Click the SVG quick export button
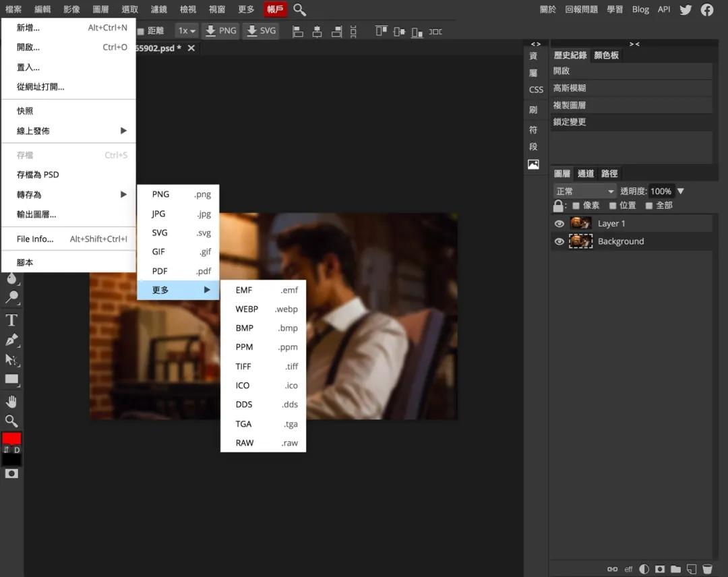This screenshot has width=728, height=577. click(x=261, y=31)
